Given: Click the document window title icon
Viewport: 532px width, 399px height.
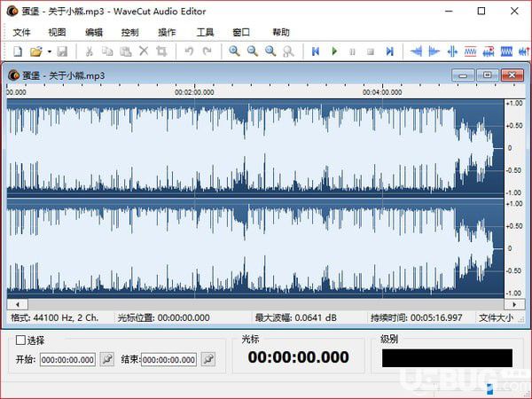Looking at the screenshot, I should 13,75.
